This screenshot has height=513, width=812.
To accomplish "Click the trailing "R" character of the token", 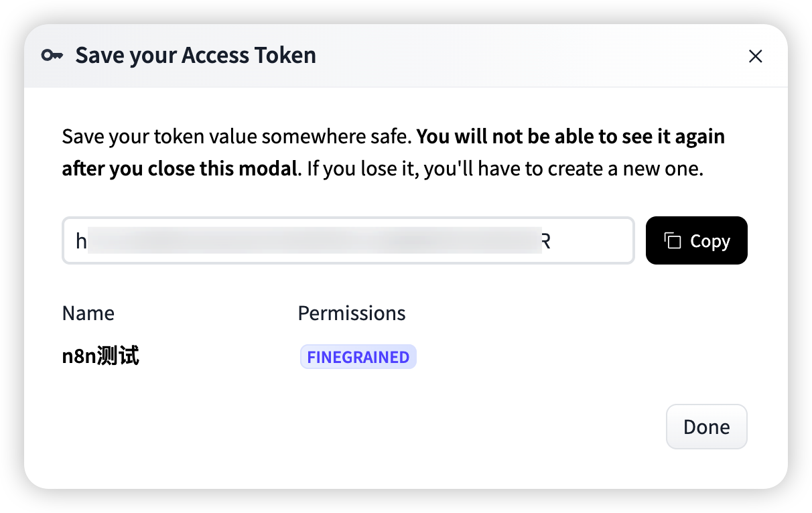I will pyautogui.click(x=545, y=241).
